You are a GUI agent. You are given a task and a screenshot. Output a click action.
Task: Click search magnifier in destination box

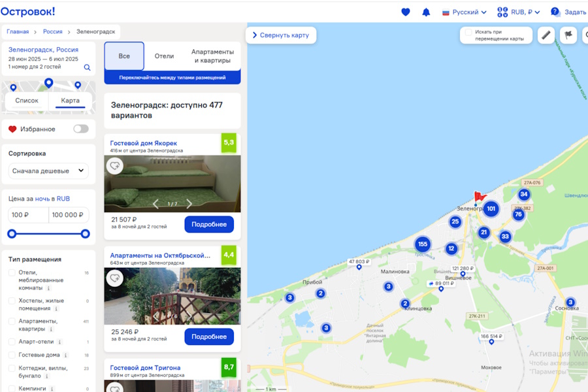(x=87, y=67)
